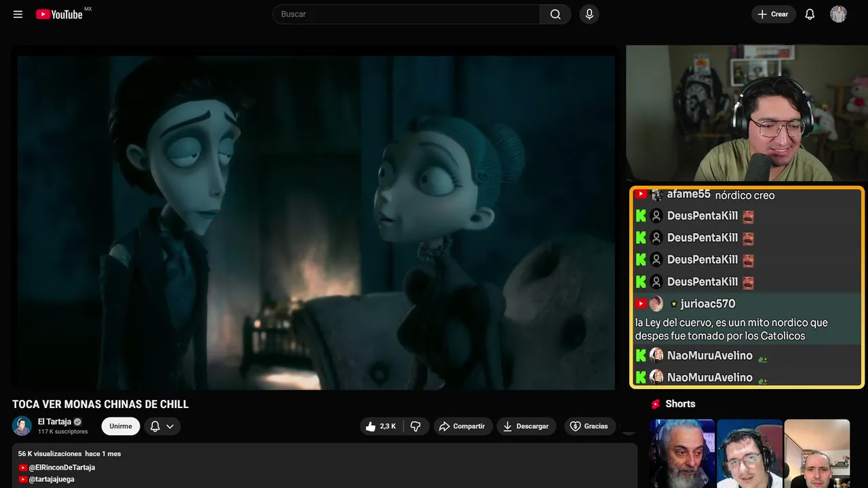
Task: Click the magnifier search button
Action: [x=555, y=14]
